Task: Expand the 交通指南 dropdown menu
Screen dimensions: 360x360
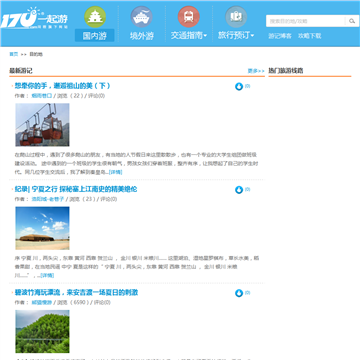Action: click(189, 35)
